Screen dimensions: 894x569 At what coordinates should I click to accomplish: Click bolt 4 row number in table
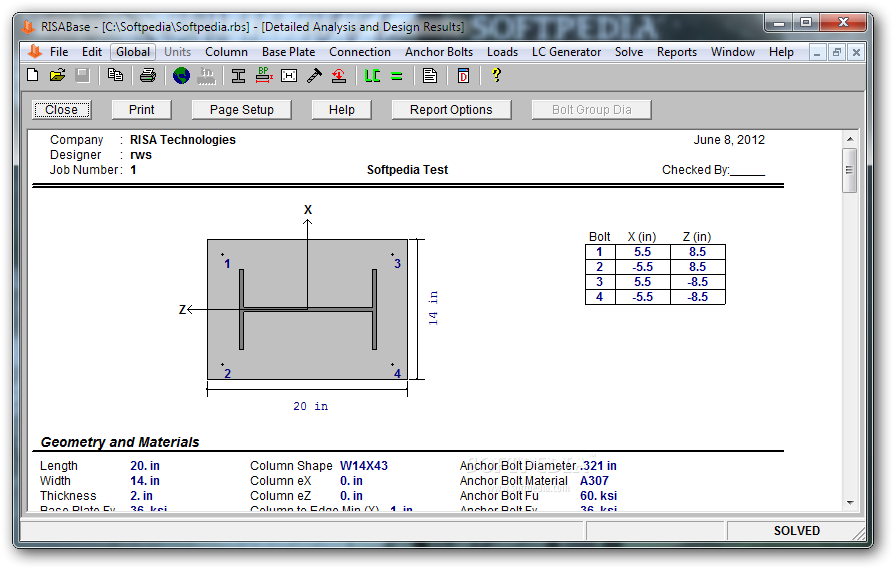[x=600, y=297]
